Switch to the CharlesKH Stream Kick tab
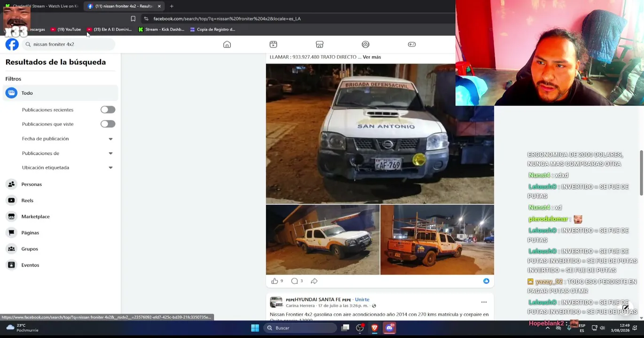This screenshot has width=644, height=338. (41, 6)
